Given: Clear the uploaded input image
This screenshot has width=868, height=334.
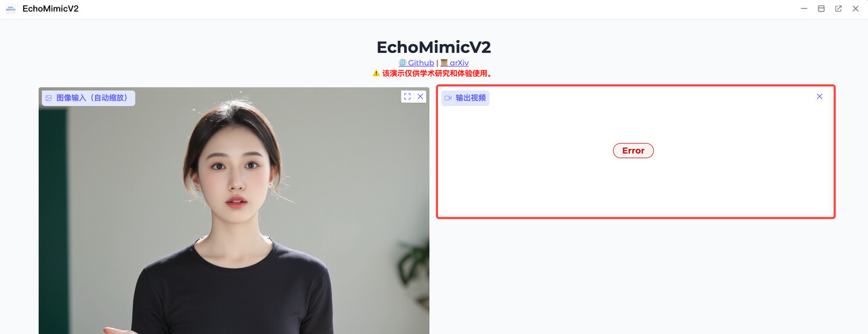Looking at the screenshot, I should click(x=420, y=96).
